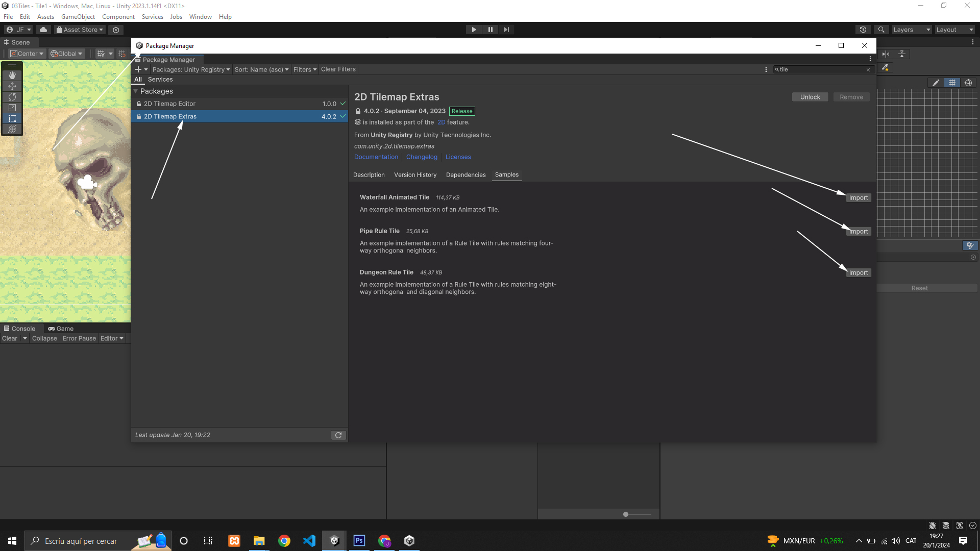980x551 pixels.
Task: Open the Window menu
Action: click(200, 17)
